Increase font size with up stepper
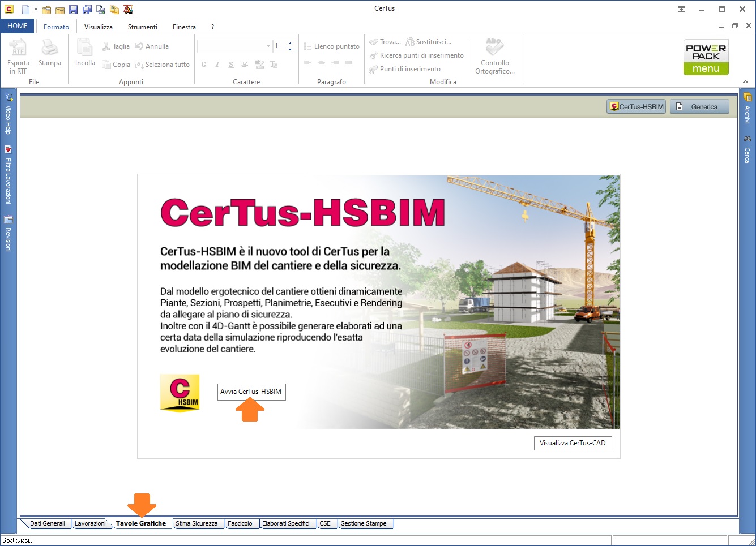 [x=291, y=43]
